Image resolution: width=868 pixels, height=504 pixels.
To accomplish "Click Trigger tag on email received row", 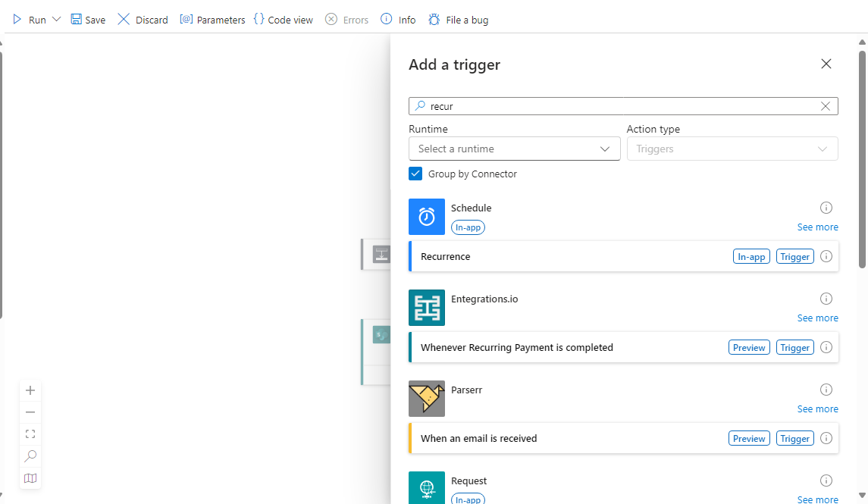I will click(x=795, y=438).
